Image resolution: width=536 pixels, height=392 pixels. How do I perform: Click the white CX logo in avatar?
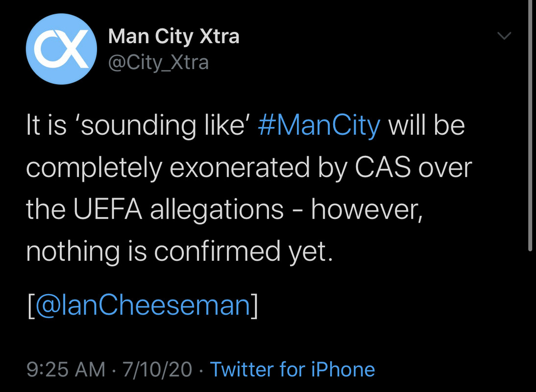point(61,49)
